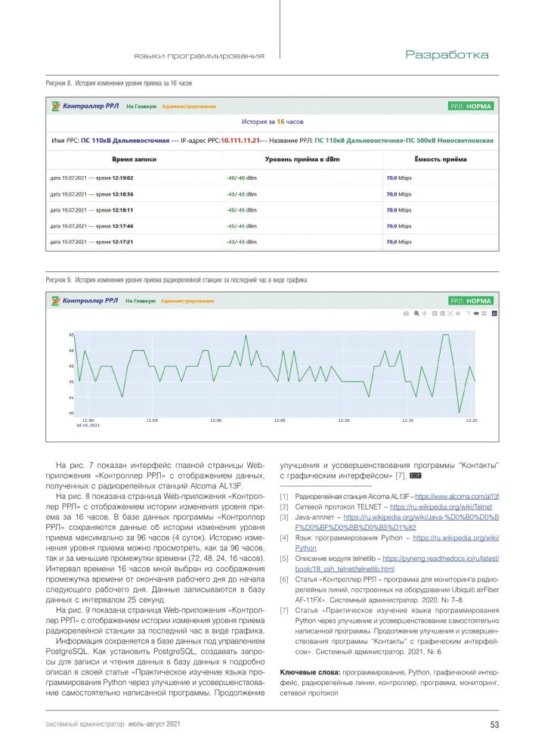The height and width of the screenshot is (756, 535).
Task: Click РРЛ: НОРМА status badge above history table
Action: click(471, 107)
